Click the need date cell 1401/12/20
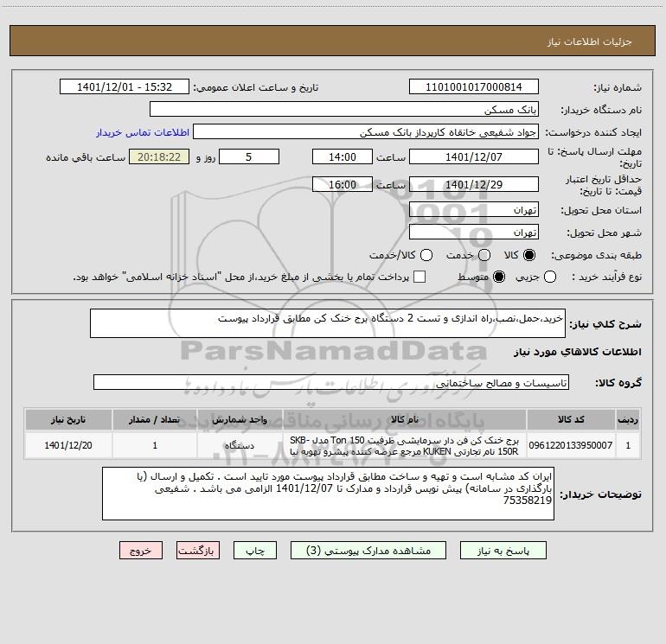This screenshot has height=644, width=666. coord(68,445)
